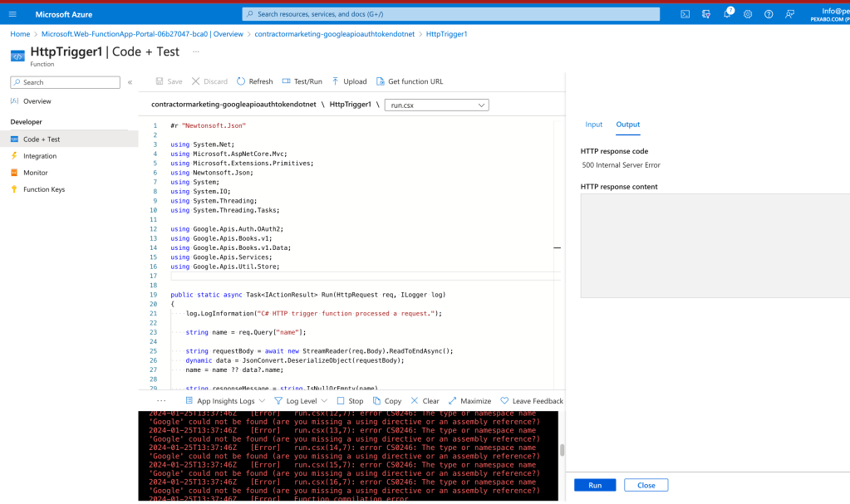850x504 pixels.
Task: Open the log panel ellipsis menu
Action: pyautogui.click(x=161, y=401)
